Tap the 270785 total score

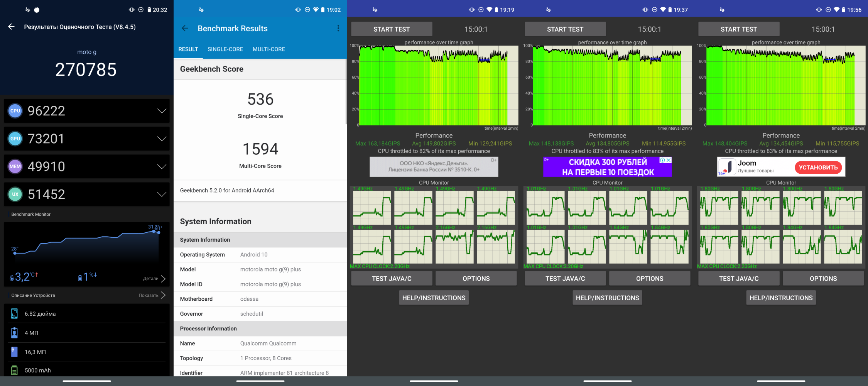coord(86,70)
